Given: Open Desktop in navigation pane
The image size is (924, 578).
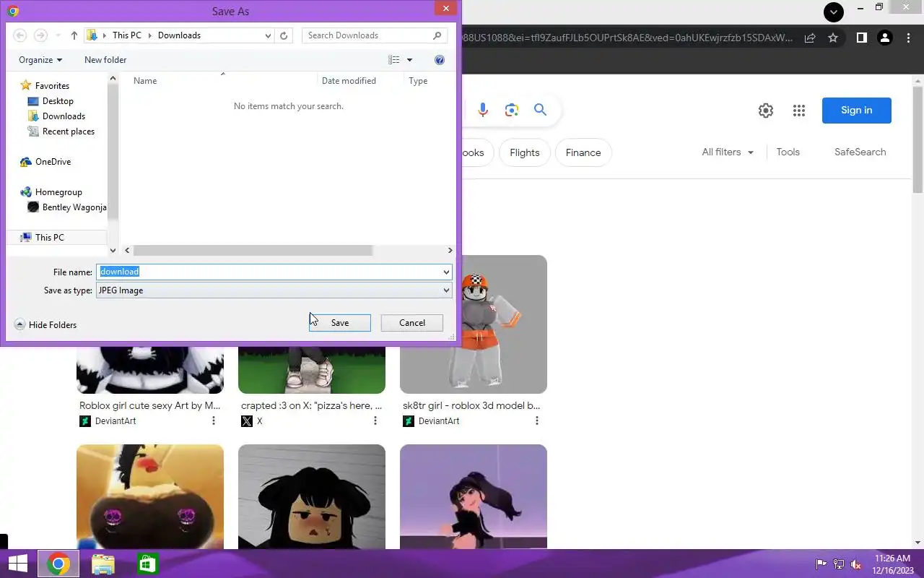Looking at the screenshot, I should [58, 101].
